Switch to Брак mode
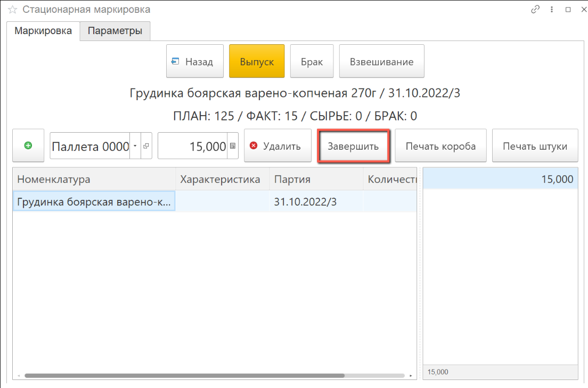This screenshot has height=388, width=588. [x=312, y=62]
